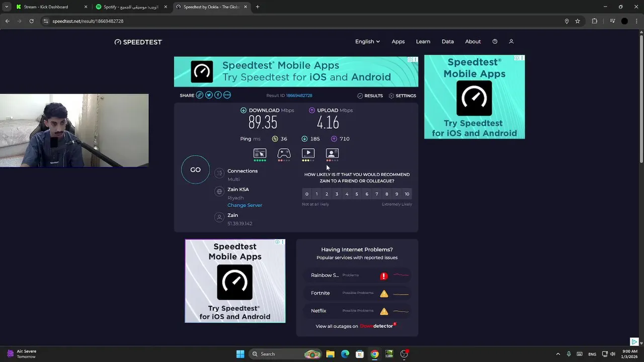Open Windows Start menu
644x362 pixels.
(240, 354)
